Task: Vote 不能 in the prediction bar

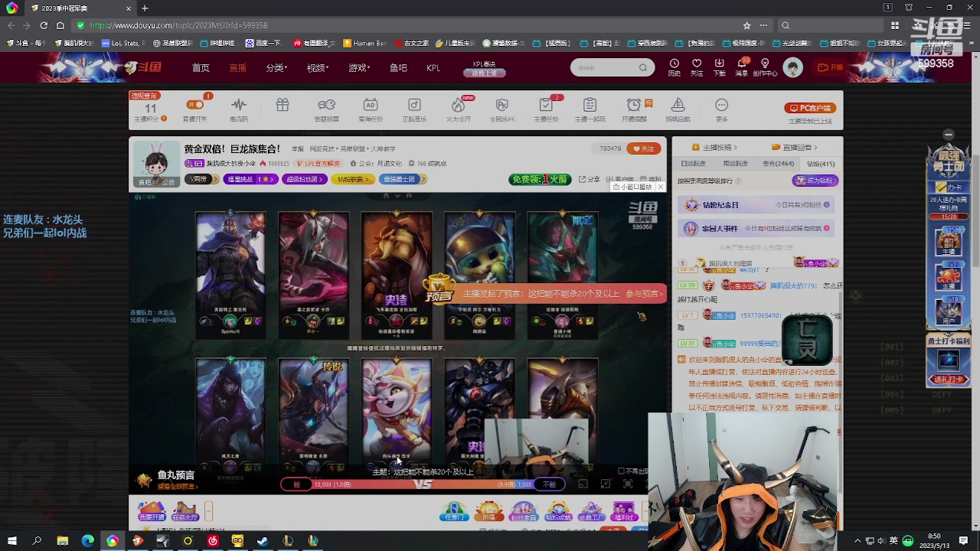Action: coord(550,484)
